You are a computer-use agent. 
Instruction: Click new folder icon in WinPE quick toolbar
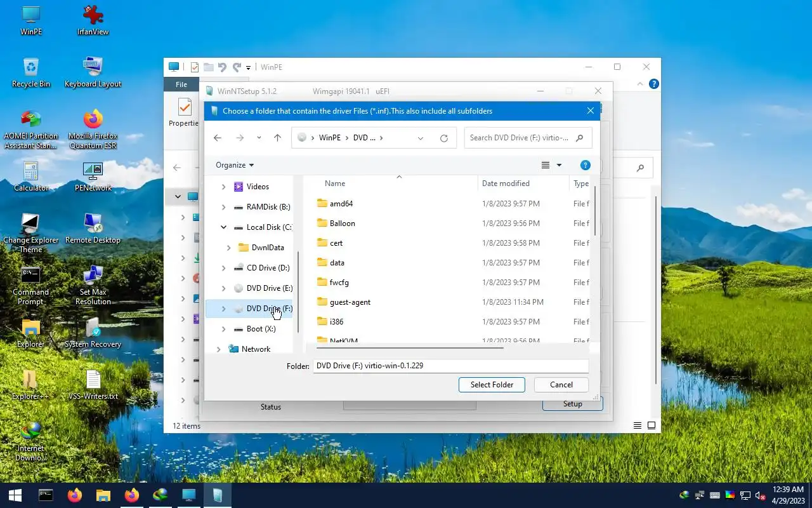click(x=208, y=67)
